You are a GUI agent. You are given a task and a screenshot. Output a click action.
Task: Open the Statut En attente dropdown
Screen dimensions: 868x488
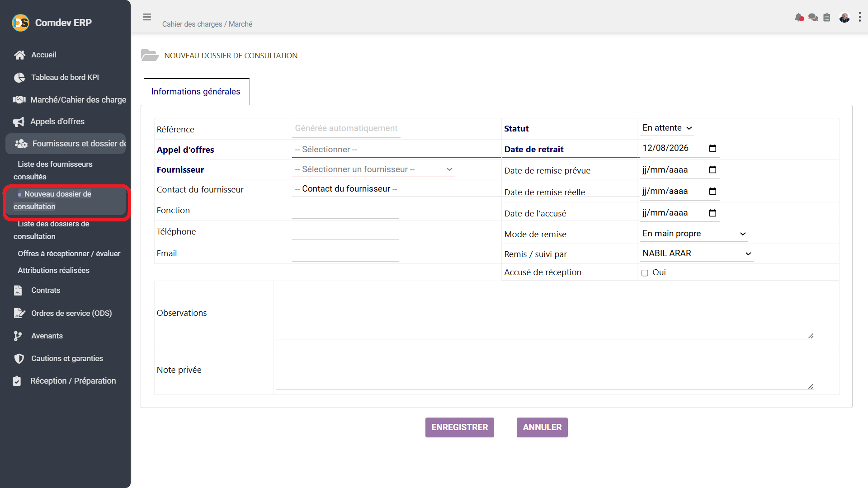point(667,128)
